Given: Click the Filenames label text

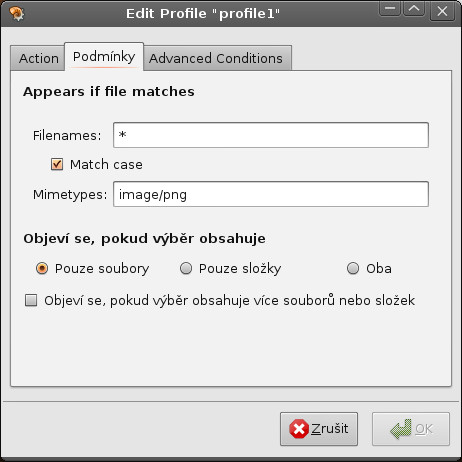Looking at the screenshot, I should (67, 136).
